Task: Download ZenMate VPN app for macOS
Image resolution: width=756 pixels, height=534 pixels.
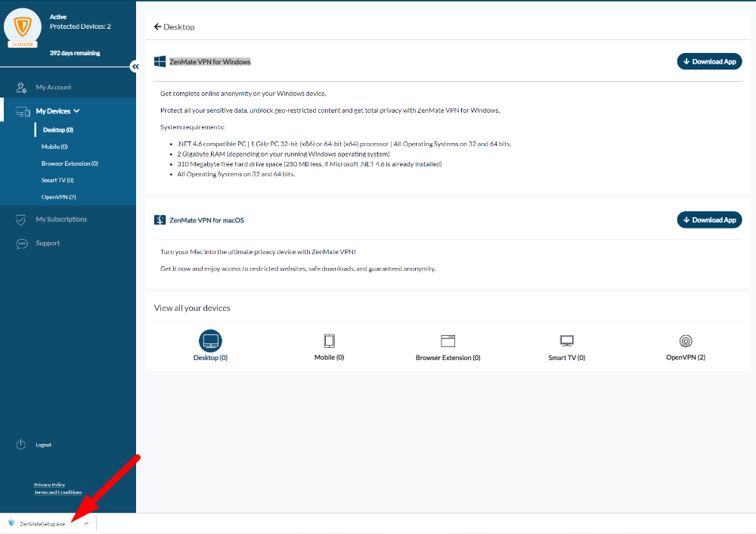Action: 708,220
